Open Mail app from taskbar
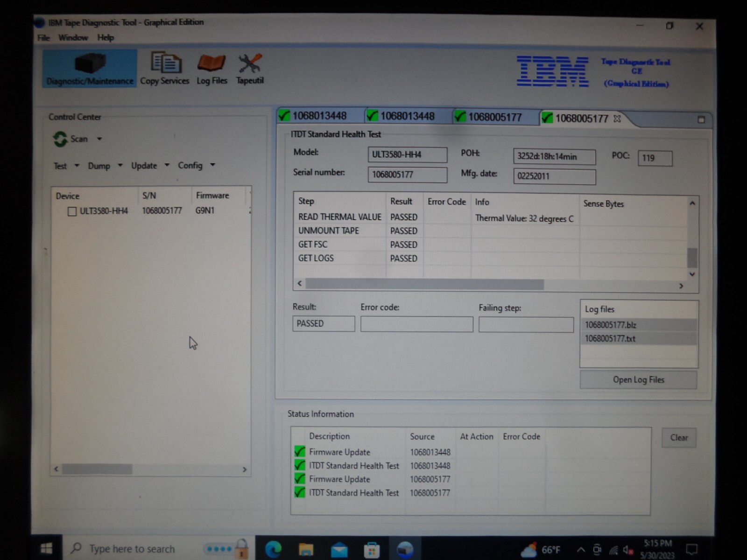This screenshot has width=747, height=560. click(339, 550)
